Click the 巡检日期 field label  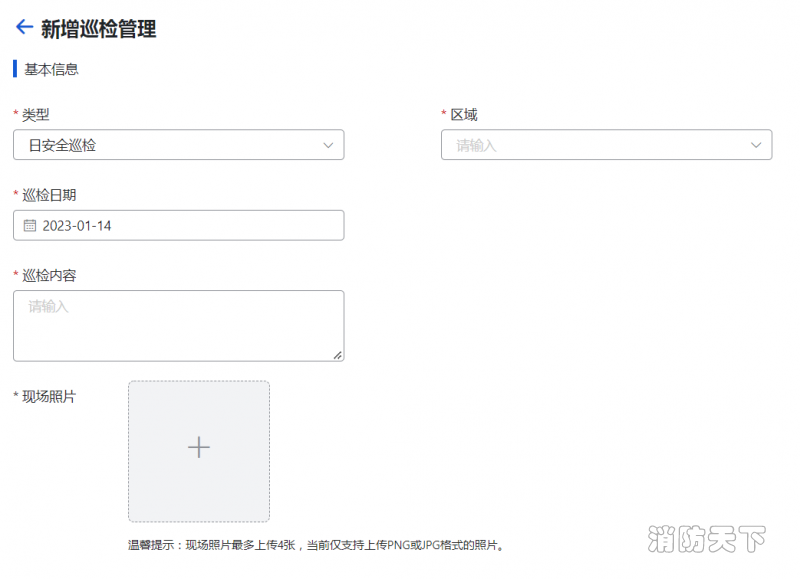coord(49,195)
